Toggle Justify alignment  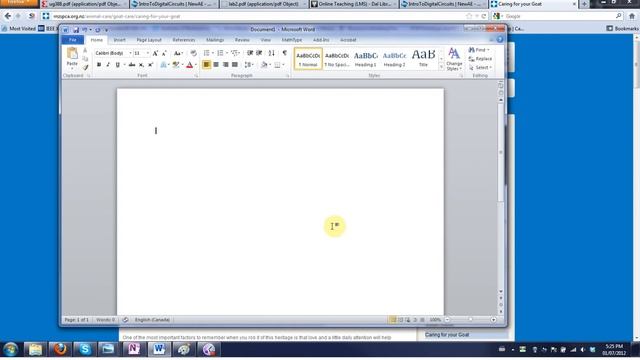[x=235, y=64]
